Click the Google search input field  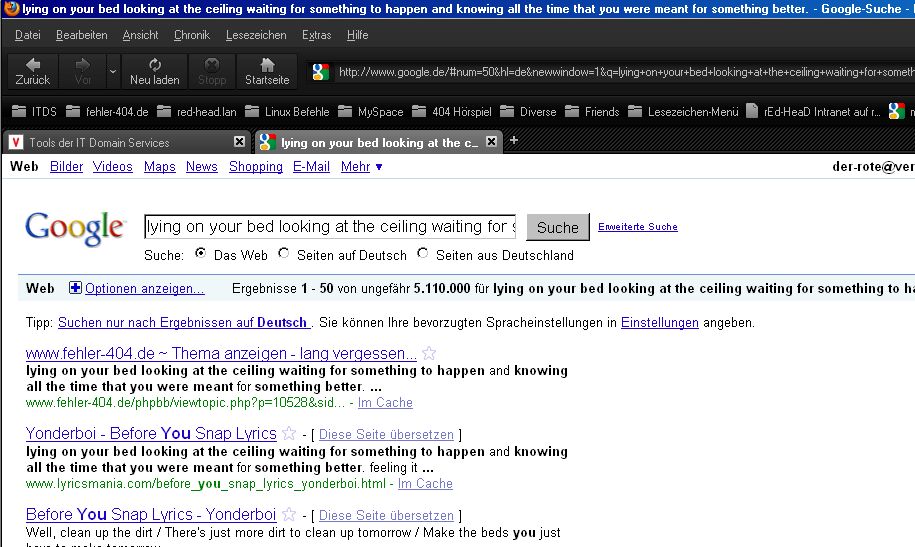[330, 227]
